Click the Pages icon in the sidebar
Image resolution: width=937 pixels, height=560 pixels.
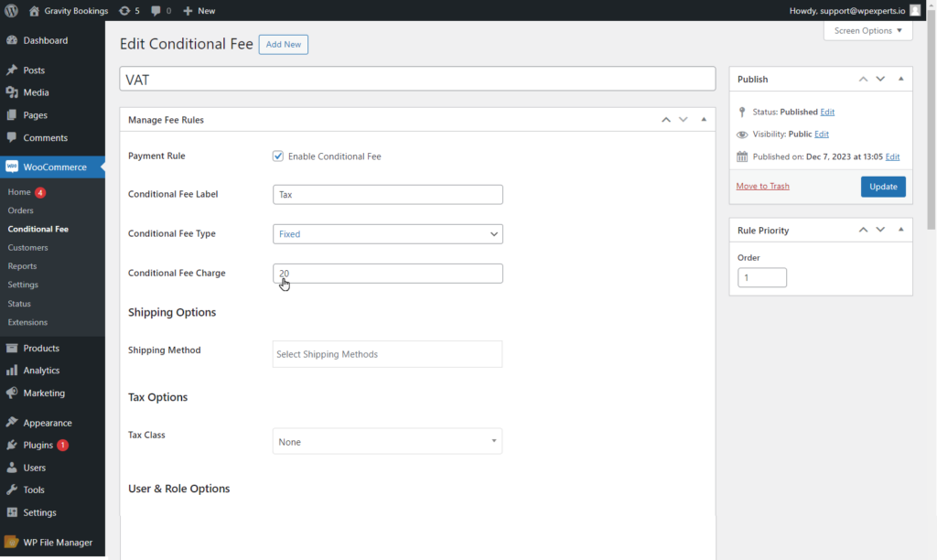pos(12,114)
